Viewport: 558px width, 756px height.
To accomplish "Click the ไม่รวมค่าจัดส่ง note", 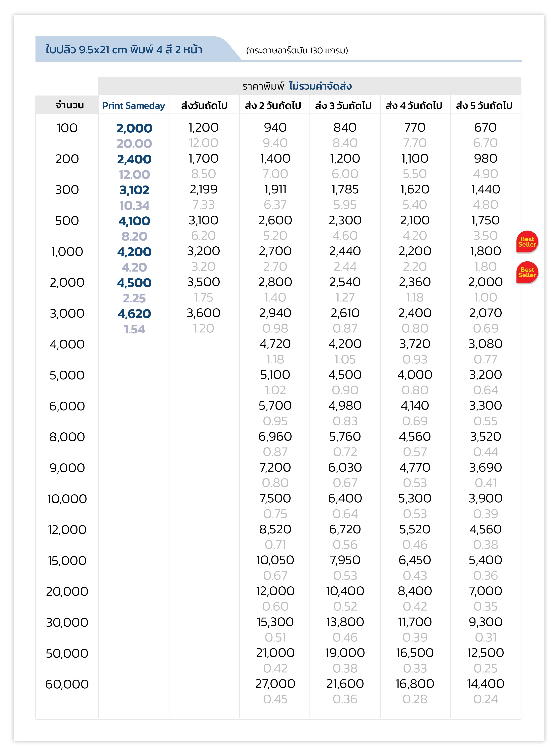I will 320,86.
